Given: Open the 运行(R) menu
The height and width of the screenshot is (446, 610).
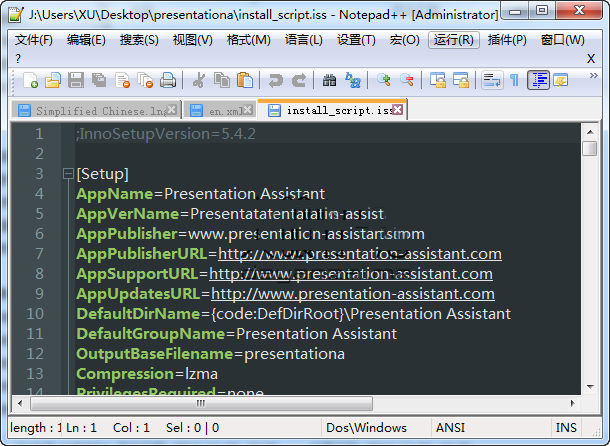Looking at the screenshot, I should (454, 40).
